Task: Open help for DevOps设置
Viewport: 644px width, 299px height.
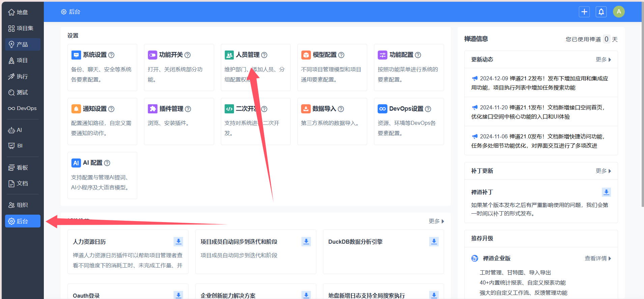Action: click(x=428, y=109)
